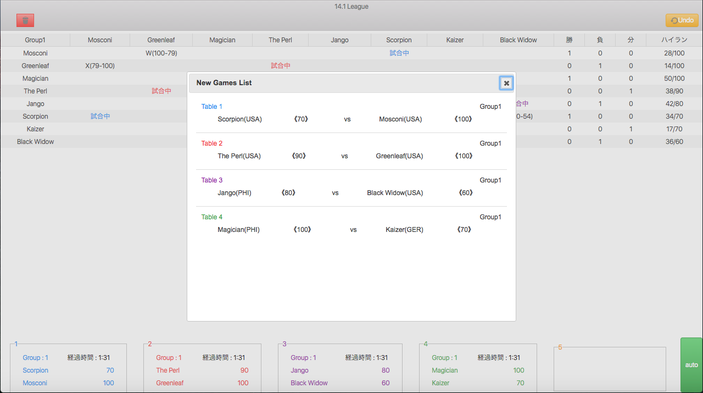The image size is (703, 393).
Task: Click blue 試合中 in Scorpion row
Action: (x=100, y=116)
